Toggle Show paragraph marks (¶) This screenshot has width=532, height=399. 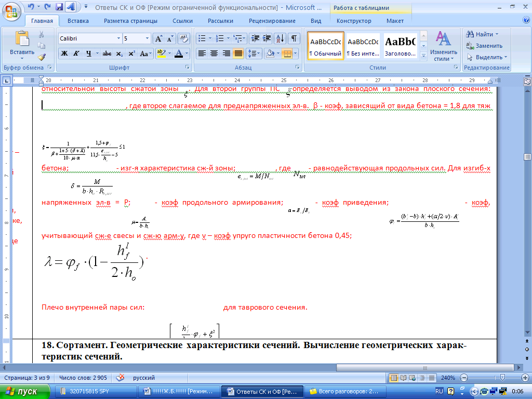pos(294,38)
